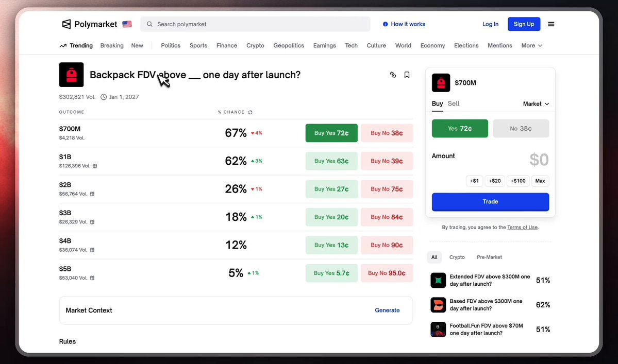
Task: Select the All related markets filter
Action: point(435,257)
